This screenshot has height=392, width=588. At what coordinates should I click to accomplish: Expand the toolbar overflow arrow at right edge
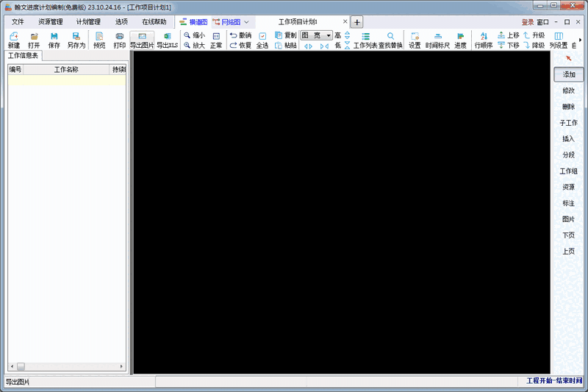click(x=581, y=40)
